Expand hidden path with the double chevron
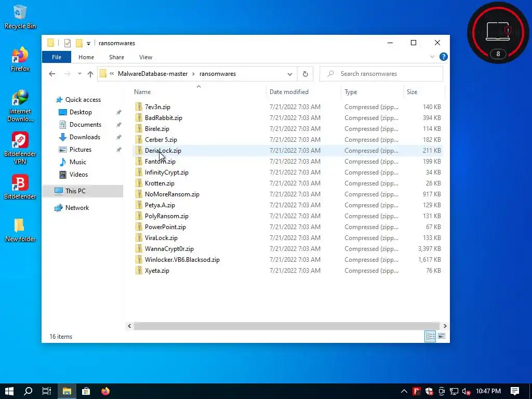Screen dimensions: 532x399 tap(112, 74)
